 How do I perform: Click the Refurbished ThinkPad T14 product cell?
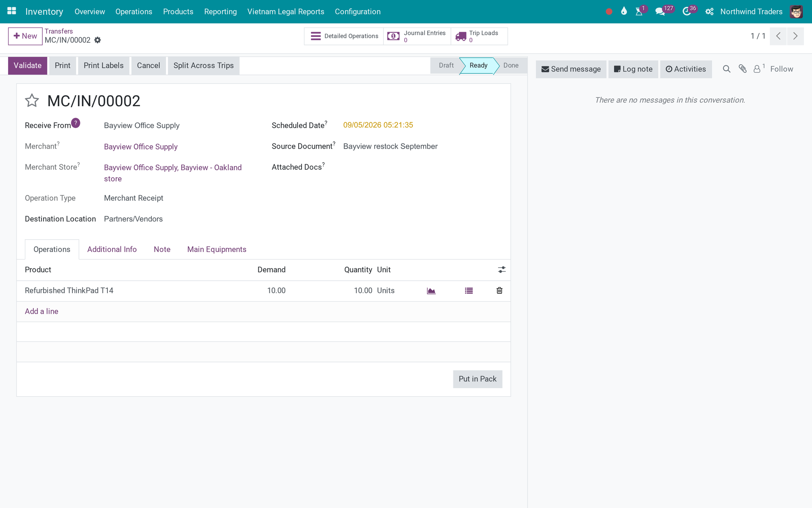tap(69, 290)
